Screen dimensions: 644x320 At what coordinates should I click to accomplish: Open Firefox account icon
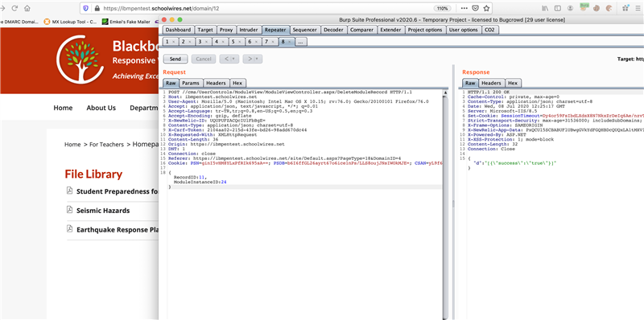coord(571,8)
